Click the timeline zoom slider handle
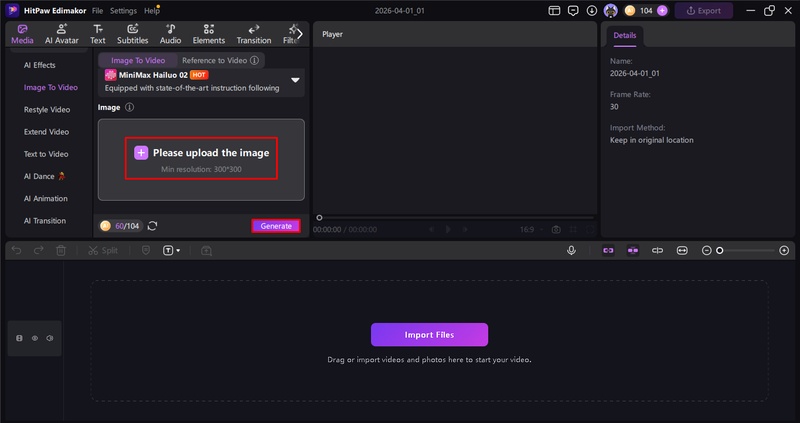The image size is (800, 423). (x=719, y=250)
